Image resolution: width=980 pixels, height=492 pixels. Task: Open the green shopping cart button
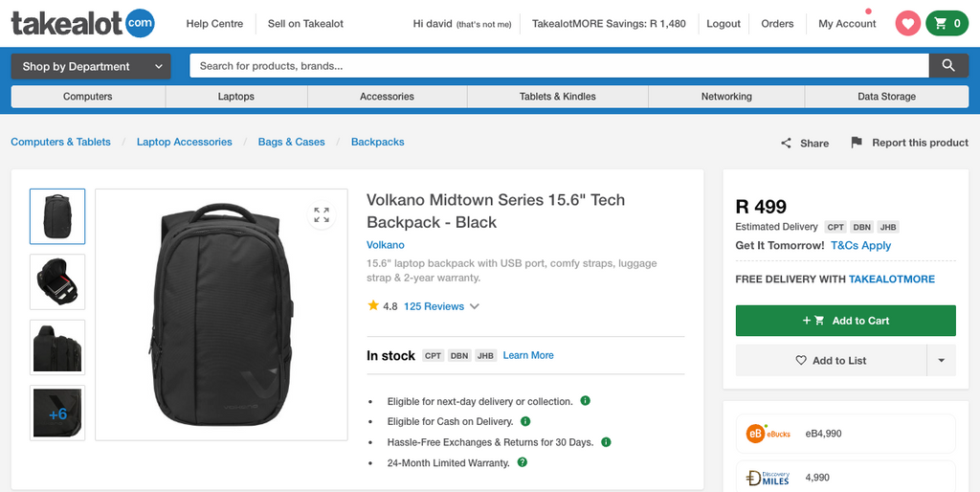click(947, 24)
